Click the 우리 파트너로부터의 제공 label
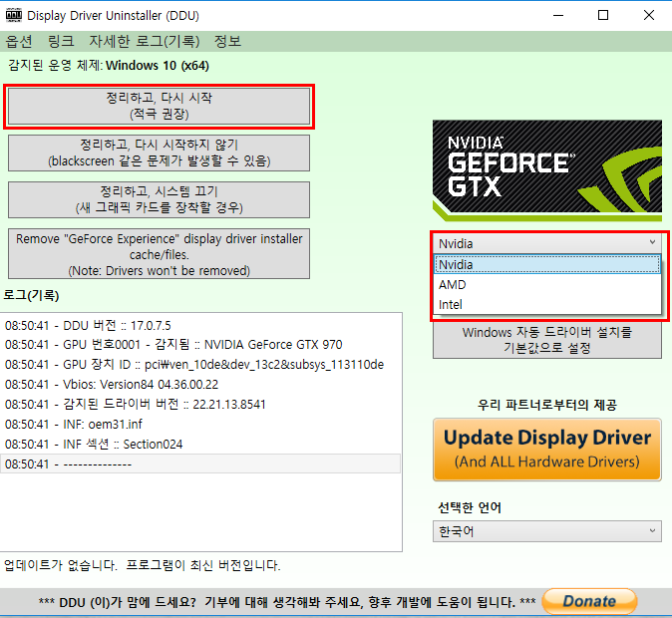This screenshot has width=672, height=618. pos(547,405)
